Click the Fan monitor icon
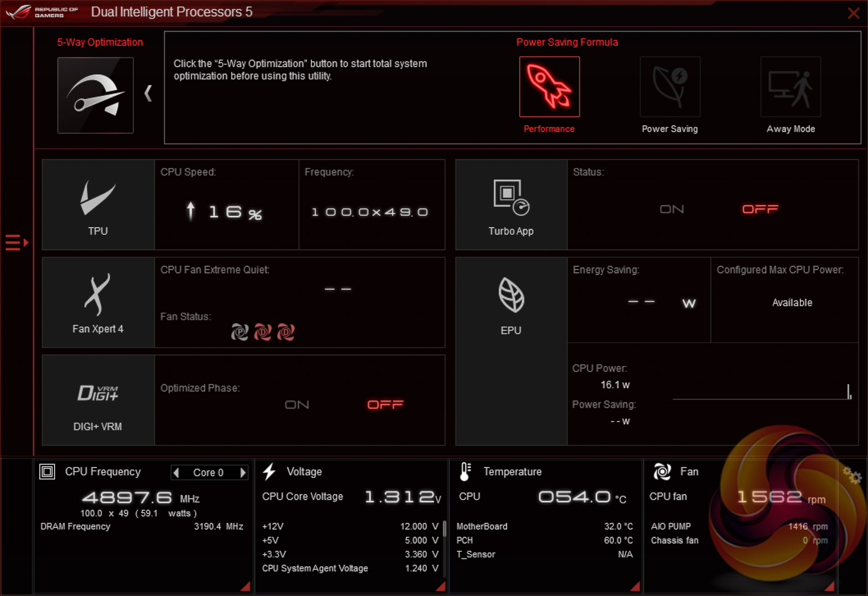The image size is (868, 596). pos(662,471)
